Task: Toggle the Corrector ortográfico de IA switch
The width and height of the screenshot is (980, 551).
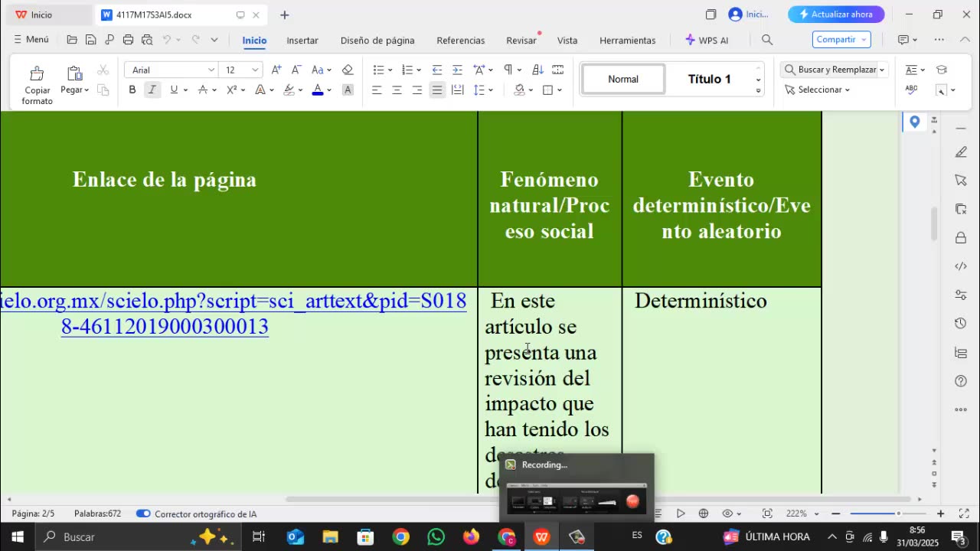Action: [143, 514]
